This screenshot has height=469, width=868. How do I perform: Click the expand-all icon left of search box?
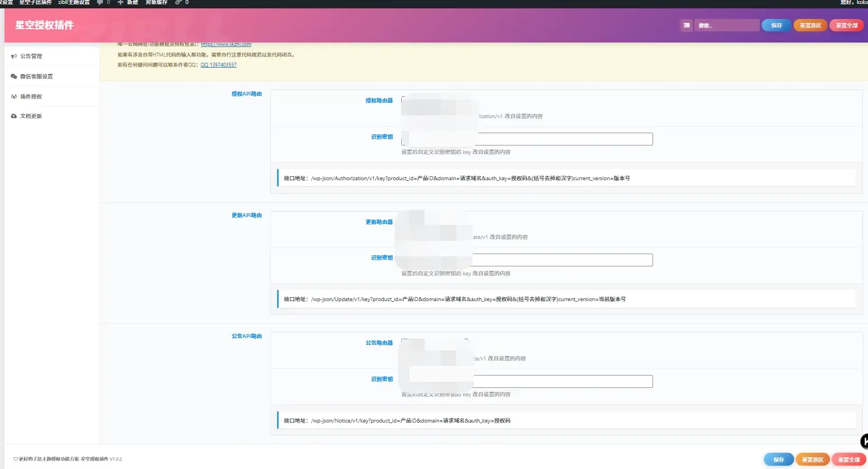click(686, 26)
